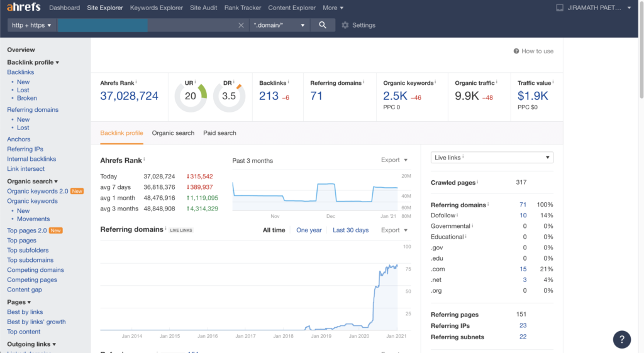Select the Backlink profile tab

coord(121,133)
